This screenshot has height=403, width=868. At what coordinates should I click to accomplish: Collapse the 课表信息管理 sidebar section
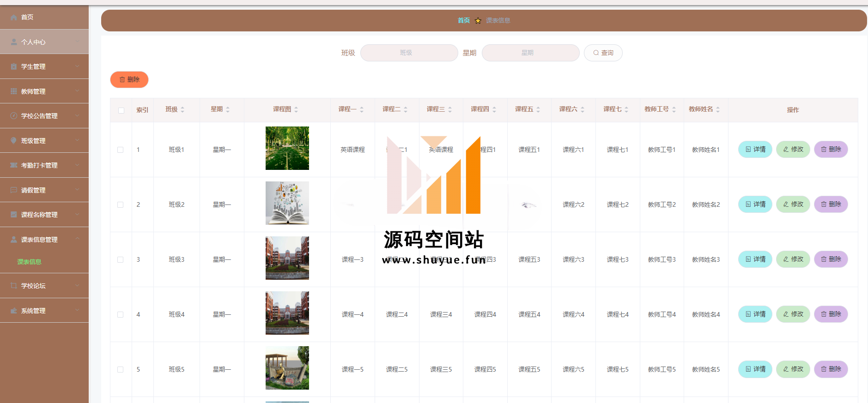77,239
